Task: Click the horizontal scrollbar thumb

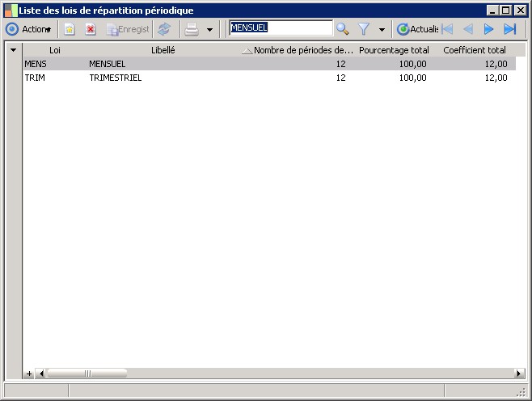Action: click(87, 374)
